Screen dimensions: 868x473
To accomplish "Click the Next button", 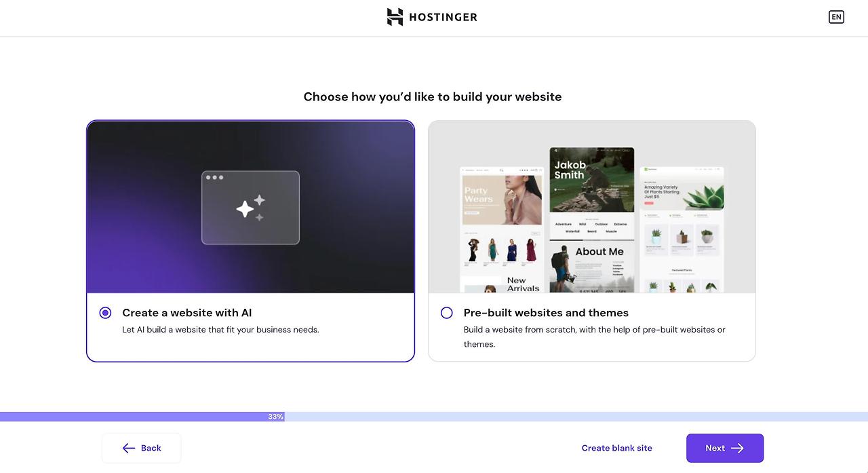I will point(725,448).
